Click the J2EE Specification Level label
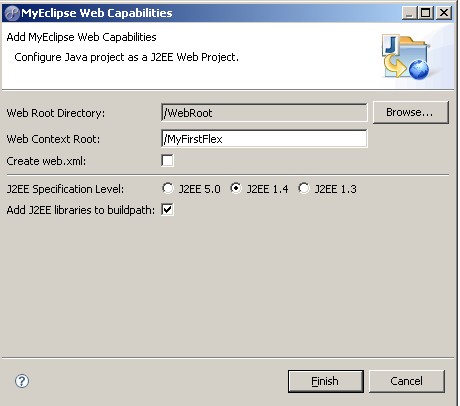460x406 pixels. (65, 189)
